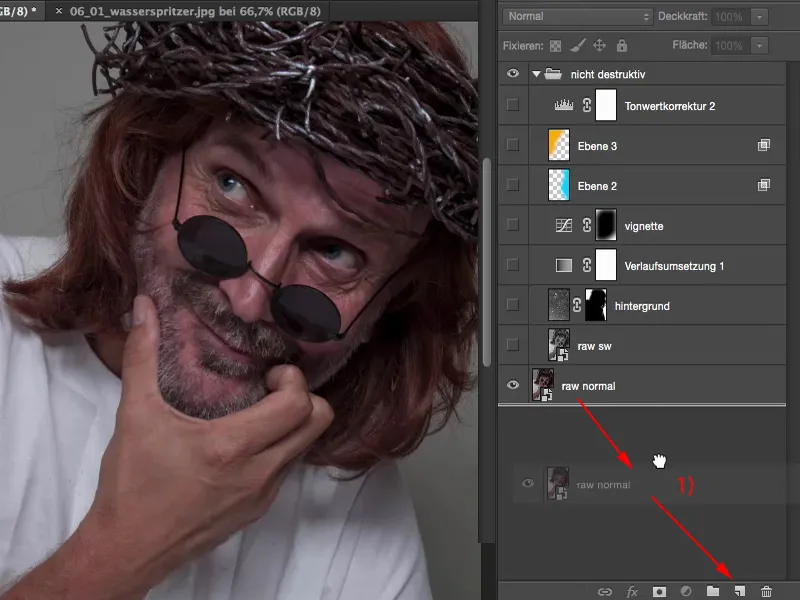Create a new layer

pos(739,591)
